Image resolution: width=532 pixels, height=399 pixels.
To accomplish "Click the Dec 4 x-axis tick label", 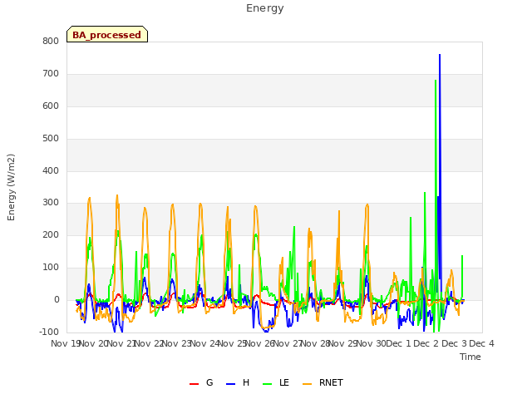I will tap(481, 343).
